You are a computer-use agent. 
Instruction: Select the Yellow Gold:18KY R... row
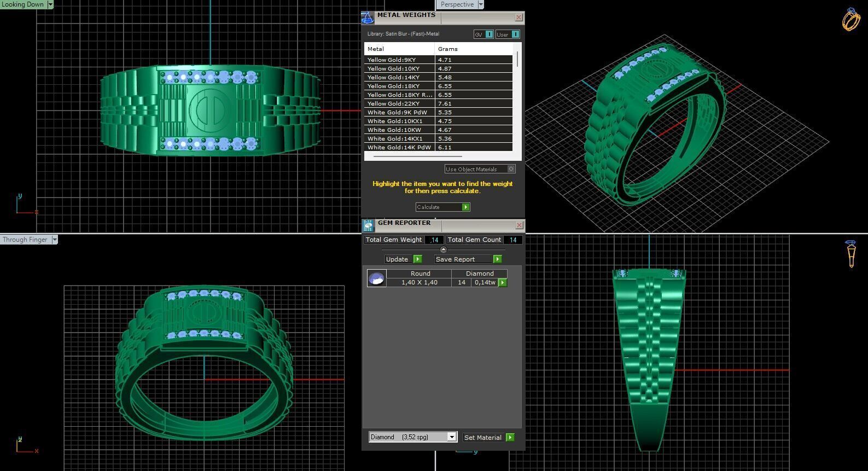point(438,95)
